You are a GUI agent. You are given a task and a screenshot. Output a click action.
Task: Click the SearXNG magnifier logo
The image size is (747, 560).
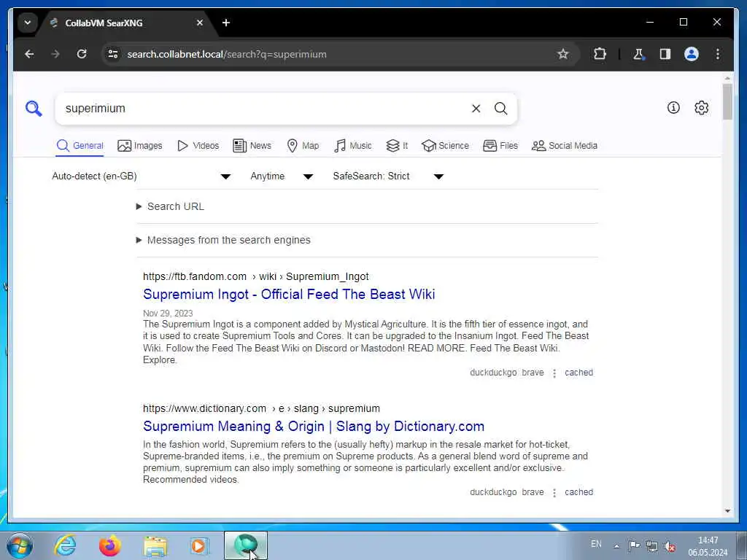click(34, 109)
